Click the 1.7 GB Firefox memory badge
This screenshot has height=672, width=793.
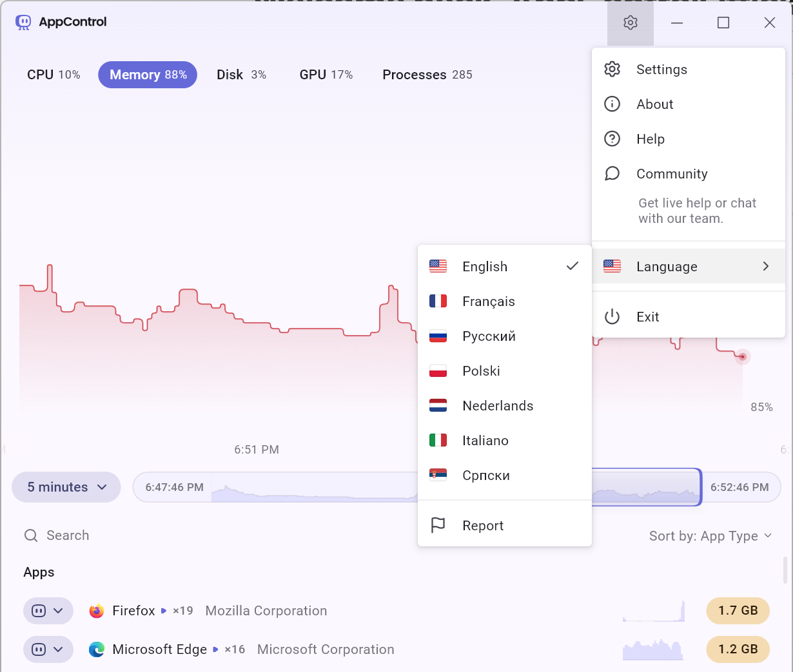click(x=738, y=611)
